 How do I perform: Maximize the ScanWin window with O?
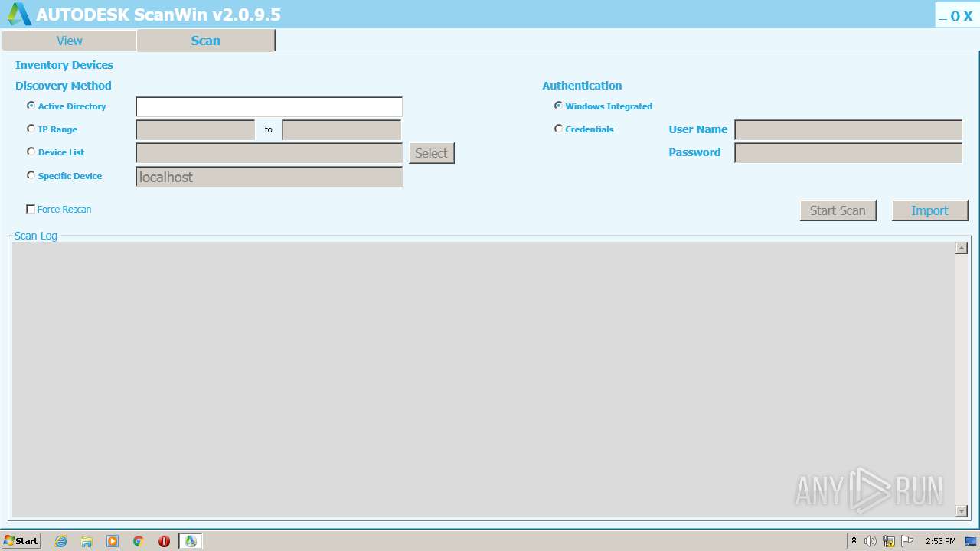(955, 16)
